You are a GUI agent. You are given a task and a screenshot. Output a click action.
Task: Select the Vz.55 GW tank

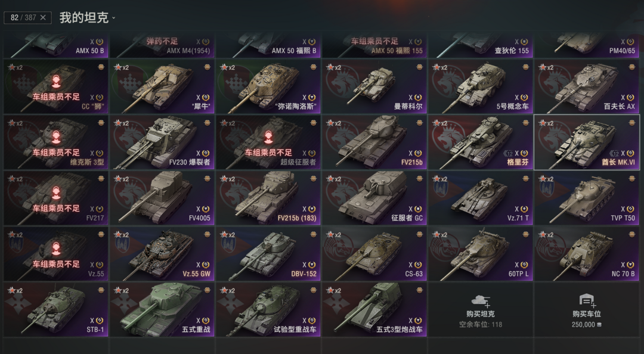tap(162, 254)
